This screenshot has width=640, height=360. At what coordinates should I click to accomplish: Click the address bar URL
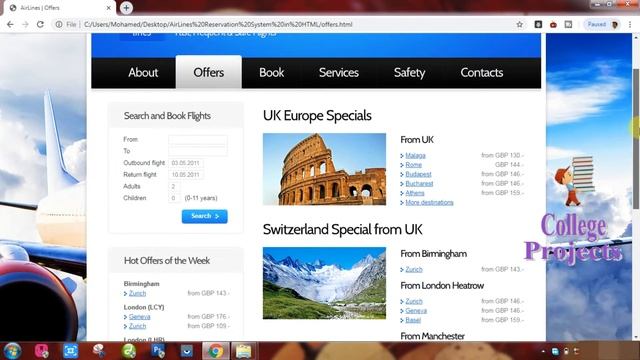click(x=218, y=24)
